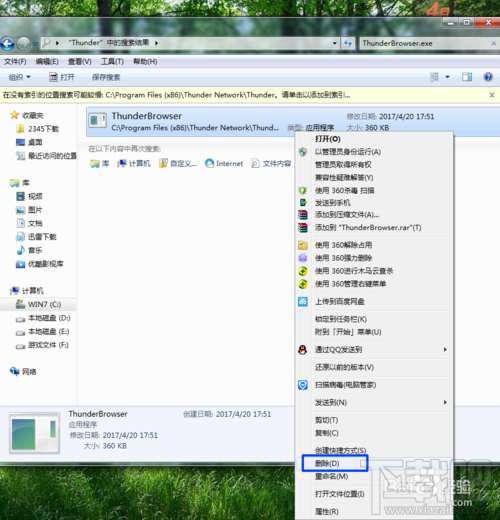The image size is (500, 520).
Task: Toggle the preview pane icon
Action: (467, 77)
